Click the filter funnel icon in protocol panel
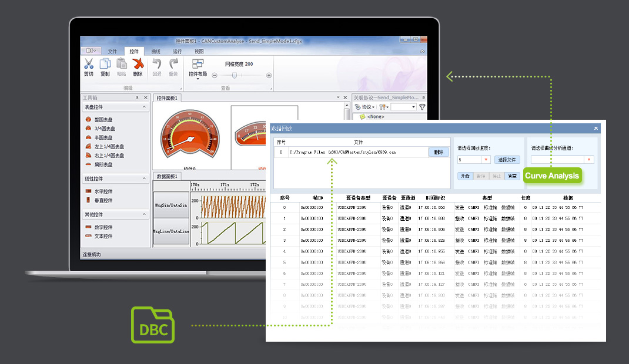 [x=422, y=107]
